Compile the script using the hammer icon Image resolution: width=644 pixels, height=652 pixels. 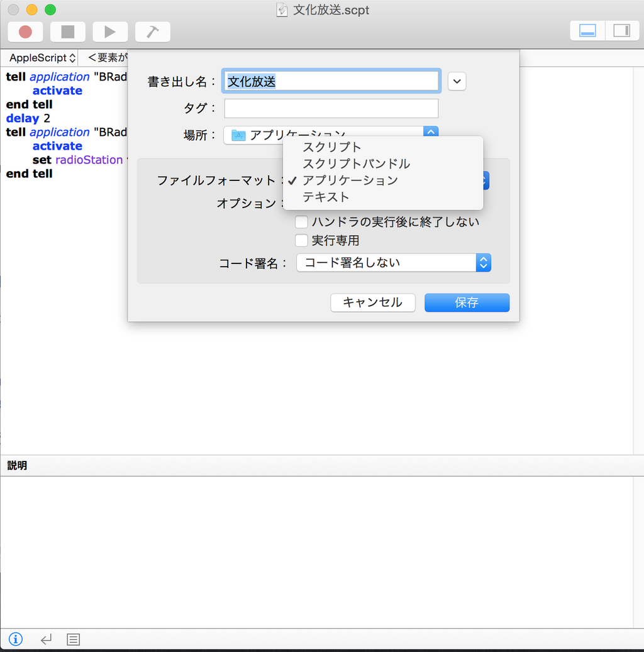tap(152, 31)
